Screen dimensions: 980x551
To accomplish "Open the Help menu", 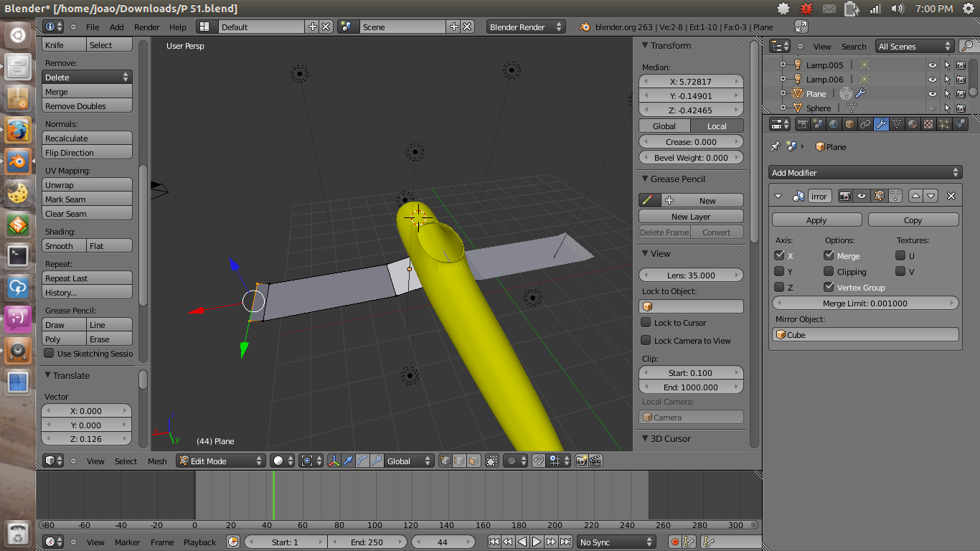I will [178, 27].
